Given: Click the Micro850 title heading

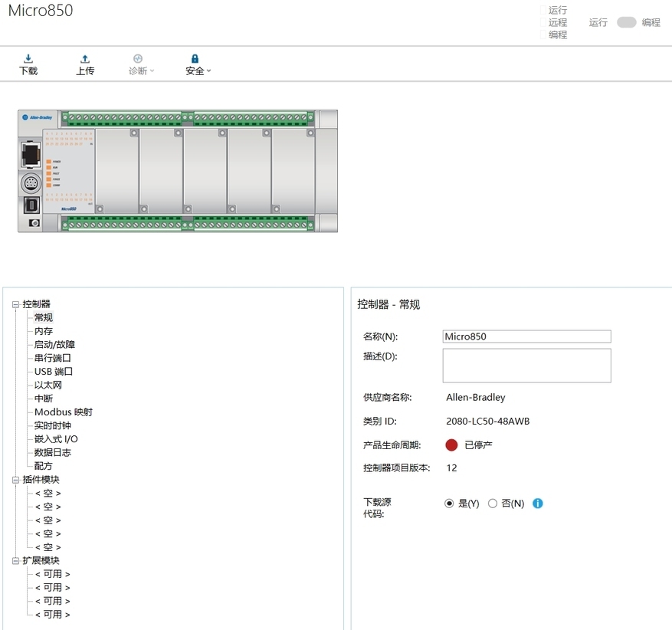Looking at the screenshot, I should pyautogui.click(x=41, y=11).
